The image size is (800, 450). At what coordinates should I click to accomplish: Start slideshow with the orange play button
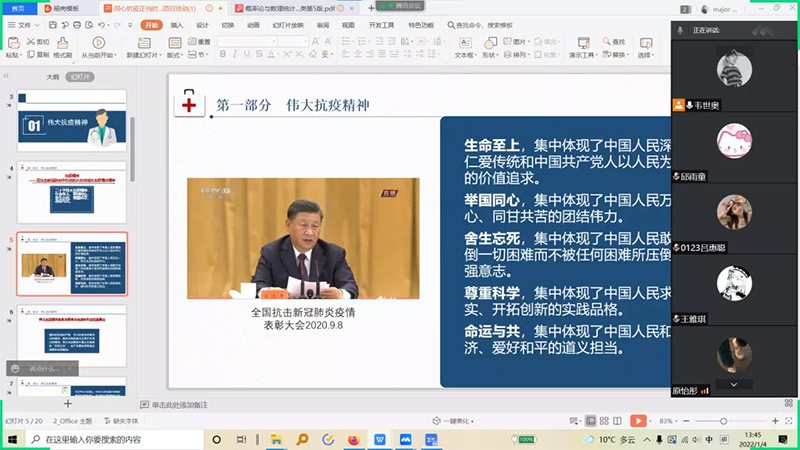coord(637,421)
